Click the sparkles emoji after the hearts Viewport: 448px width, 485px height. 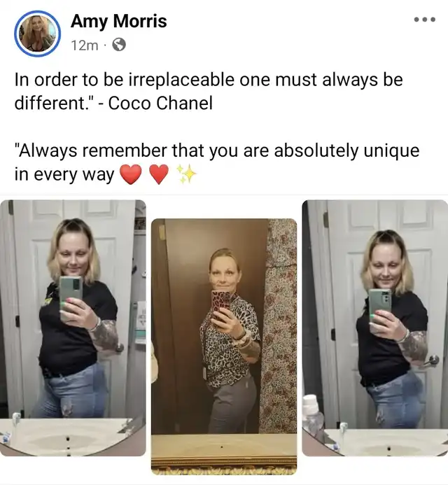186,174
